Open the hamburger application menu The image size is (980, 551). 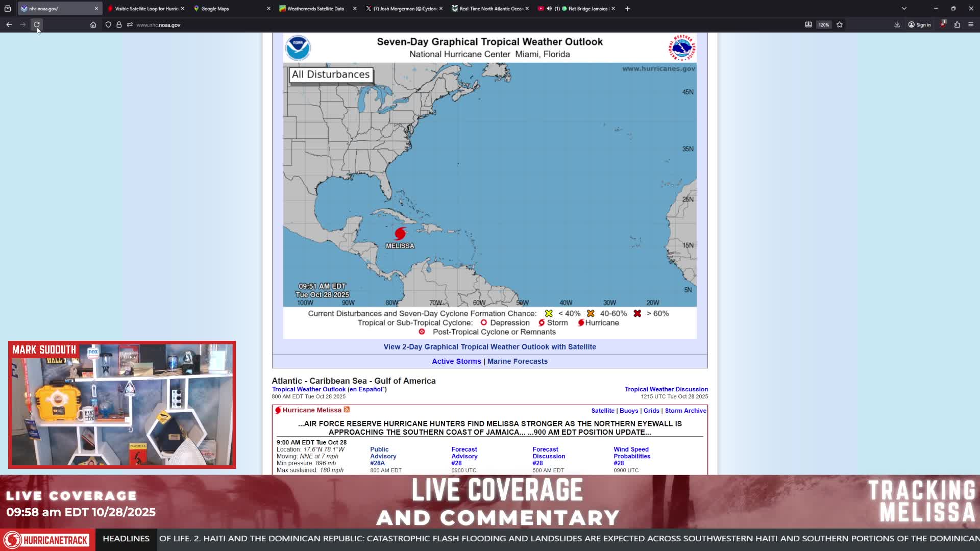coord(971,24)
